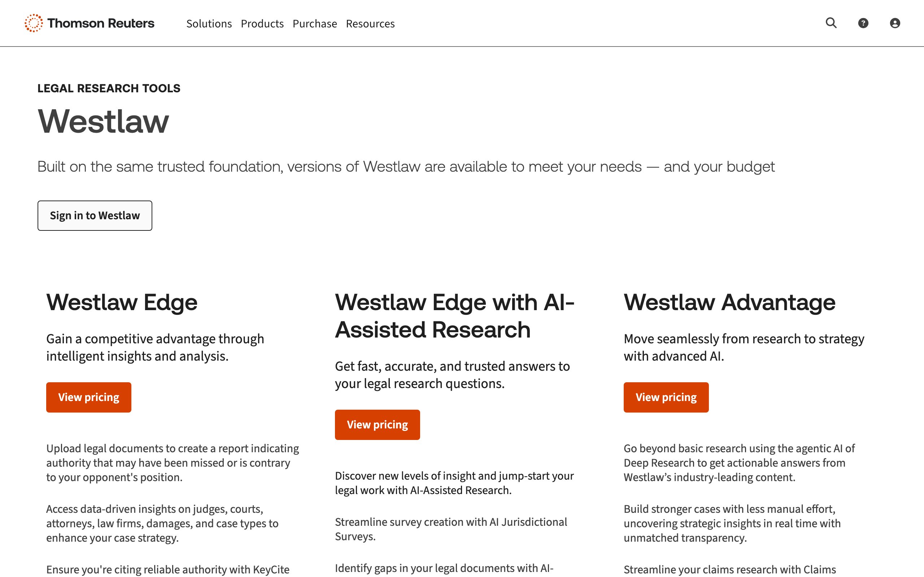Screen dimensions: 924x577
Task: Click the large Westlaw page title
Action: [103, 122]
